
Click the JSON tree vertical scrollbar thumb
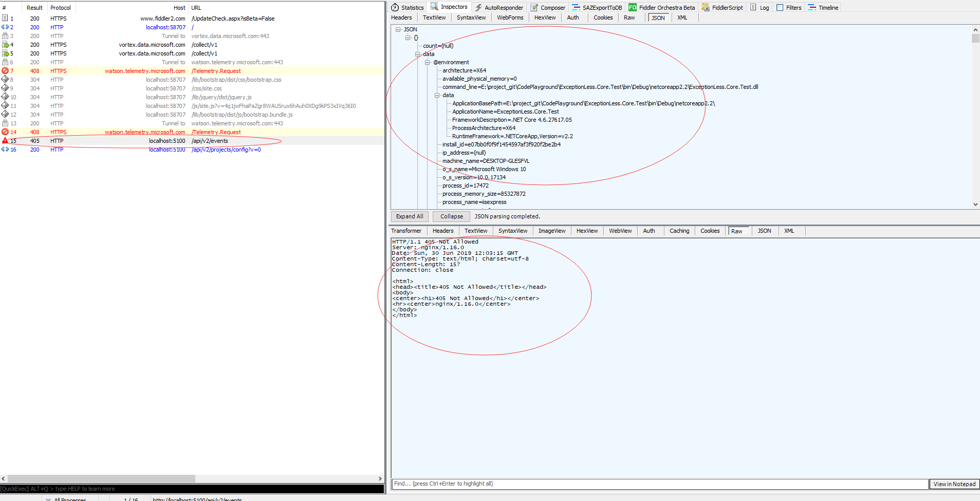click(x=975, y=38)
